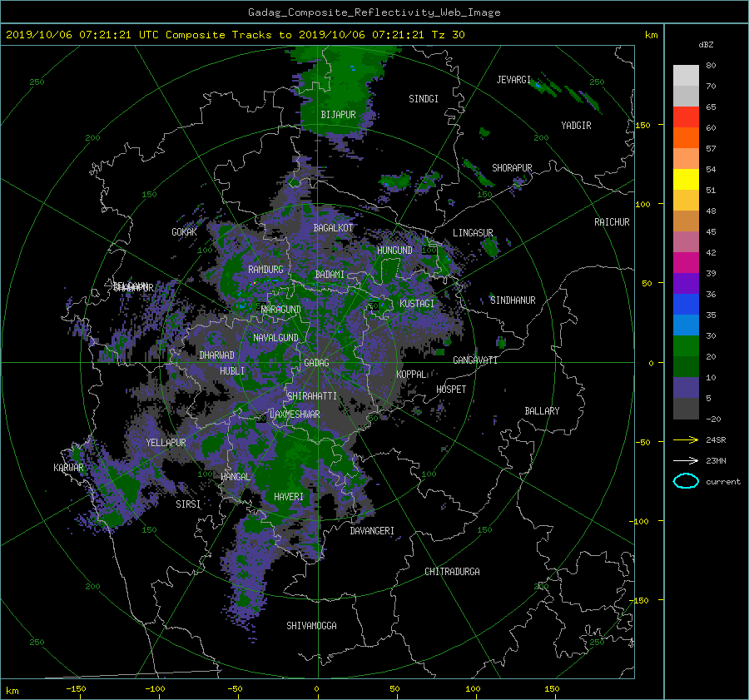The width and height of the screenshot is (749, 700).
Task: Click the HOSPET city label
Action: pyautogui.click(x=451, y=390)
